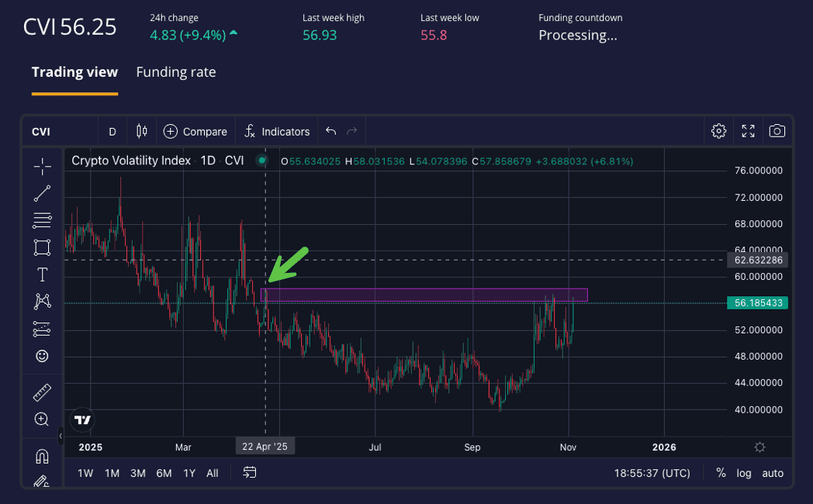Open the Fibonacci retracement tool
This screenshot has height=504, width=813.
(x=42, y=220)
